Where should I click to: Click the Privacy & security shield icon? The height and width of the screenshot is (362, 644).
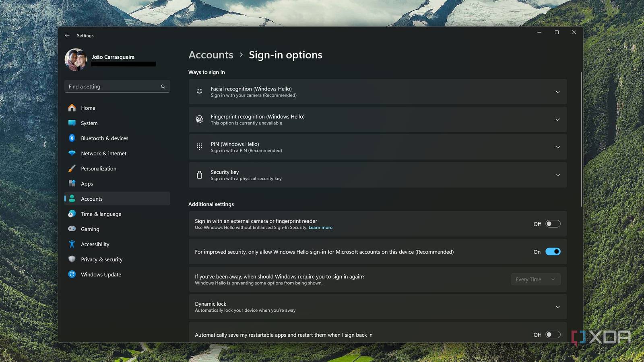point(72,259)
